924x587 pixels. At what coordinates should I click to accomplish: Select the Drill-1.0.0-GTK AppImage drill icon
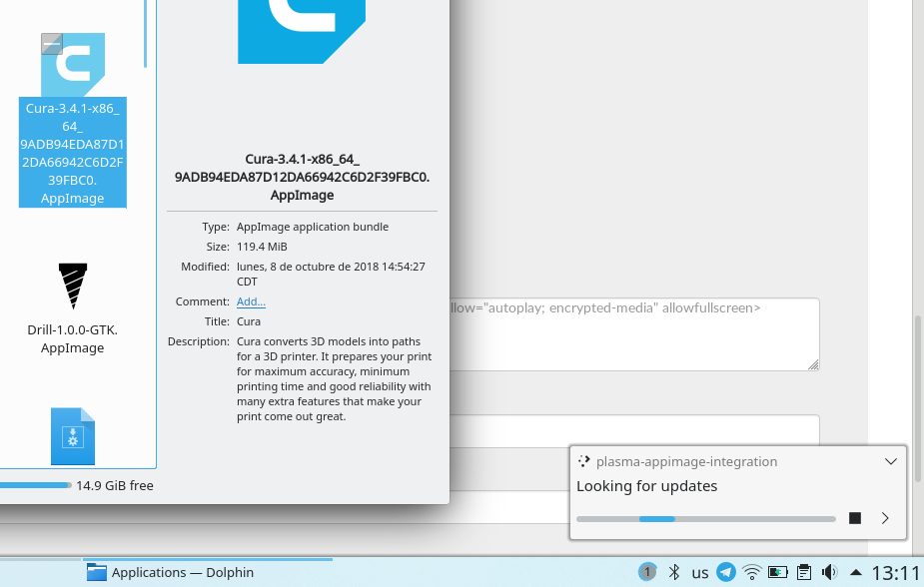click(73, 287)
